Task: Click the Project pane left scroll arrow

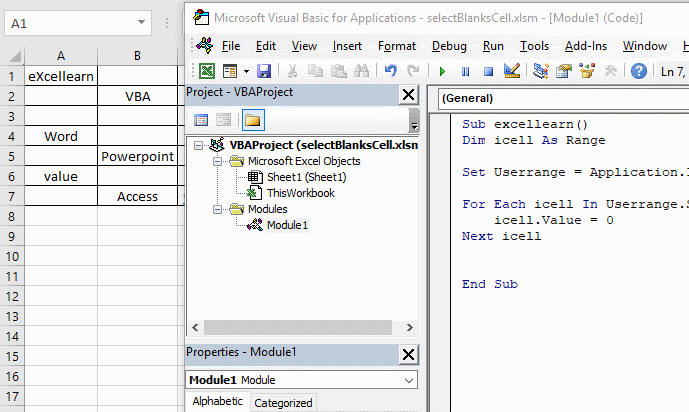Action: pyautogui.click(x=196, y=327)
